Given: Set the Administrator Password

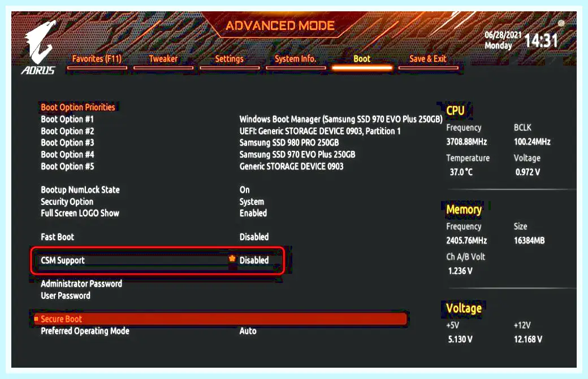Looking at the screenshot, I should 81,284.
